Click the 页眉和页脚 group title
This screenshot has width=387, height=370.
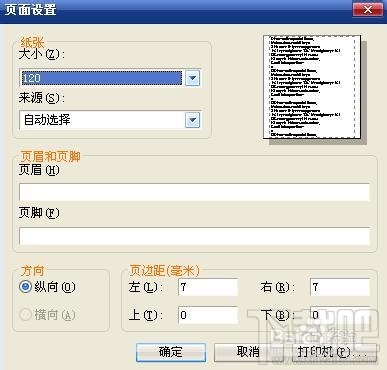50,156
